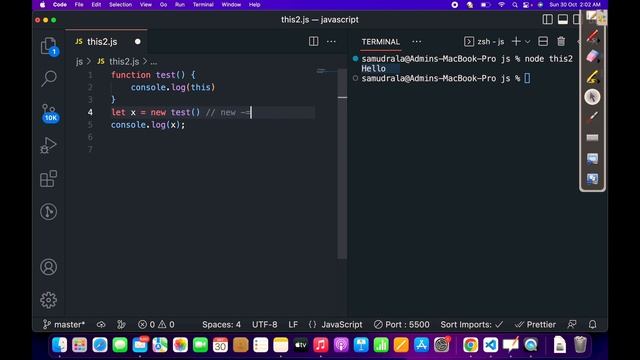Screen dimensions: 640x360
Task: Open the Window menu
Action: [x=231, y=4]
